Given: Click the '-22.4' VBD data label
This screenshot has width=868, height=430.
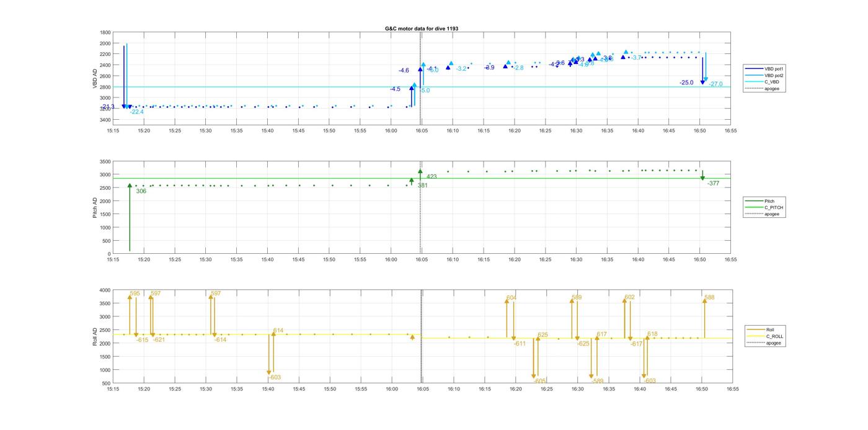Looking at the screenshot, I should pyautogui.click(x=137, y=112).
